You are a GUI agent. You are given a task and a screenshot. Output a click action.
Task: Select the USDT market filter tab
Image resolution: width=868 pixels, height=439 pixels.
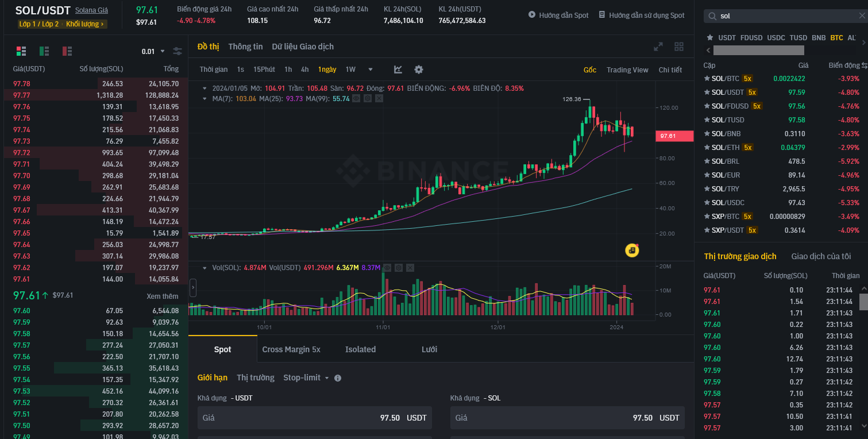[x=727, y=37]
